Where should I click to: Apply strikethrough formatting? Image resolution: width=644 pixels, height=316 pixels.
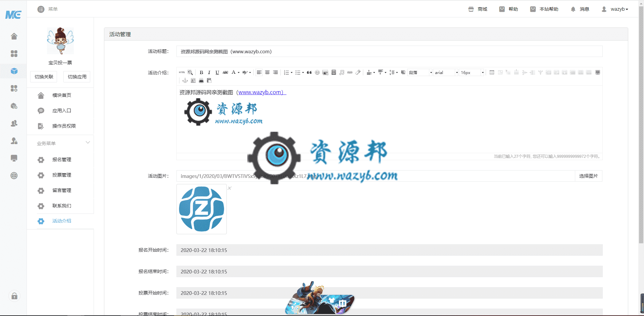tap(225, 72)
